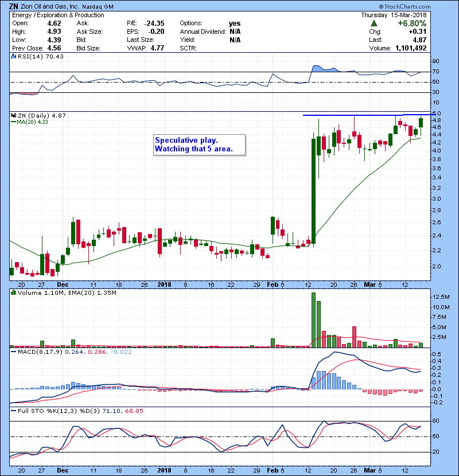Click the MACD value 0.264
This screenshot has width=459, height=476.
tap(73, 352)
